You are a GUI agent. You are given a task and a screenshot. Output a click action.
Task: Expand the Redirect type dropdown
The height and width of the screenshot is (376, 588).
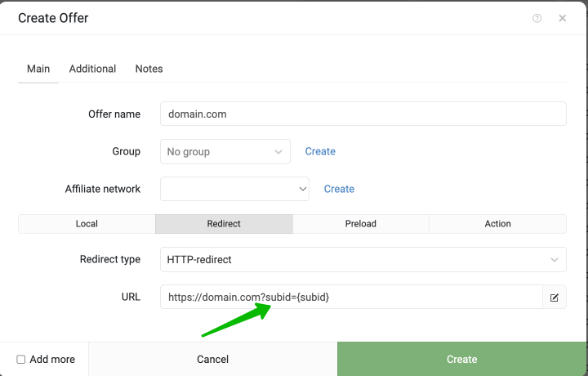point(363,259)
